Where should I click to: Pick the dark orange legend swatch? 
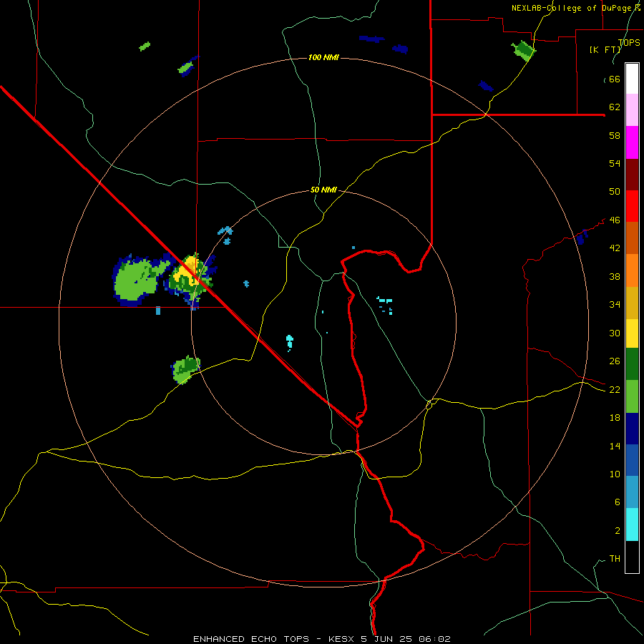(632, 238)
